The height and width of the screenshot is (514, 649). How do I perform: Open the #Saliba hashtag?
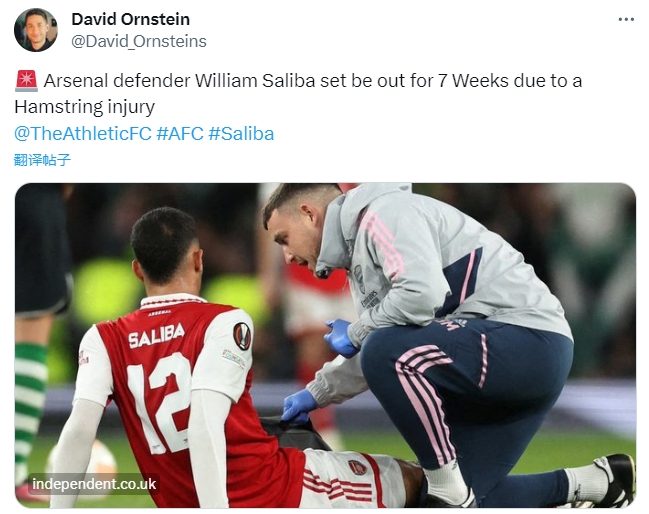[241, 134]
